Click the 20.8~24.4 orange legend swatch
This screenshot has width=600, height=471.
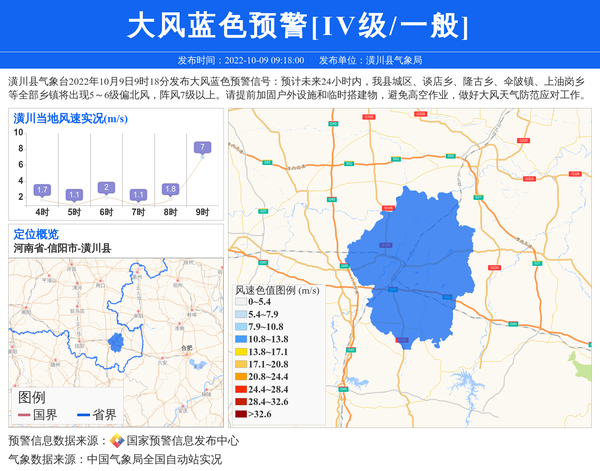[241, 377]
